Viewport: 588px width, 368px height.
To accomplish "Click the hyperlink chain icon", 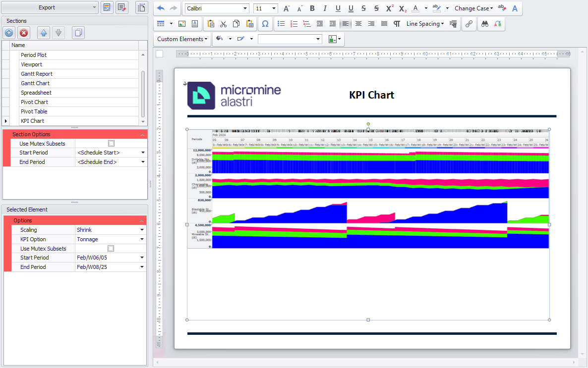I will tap(469, 24).
